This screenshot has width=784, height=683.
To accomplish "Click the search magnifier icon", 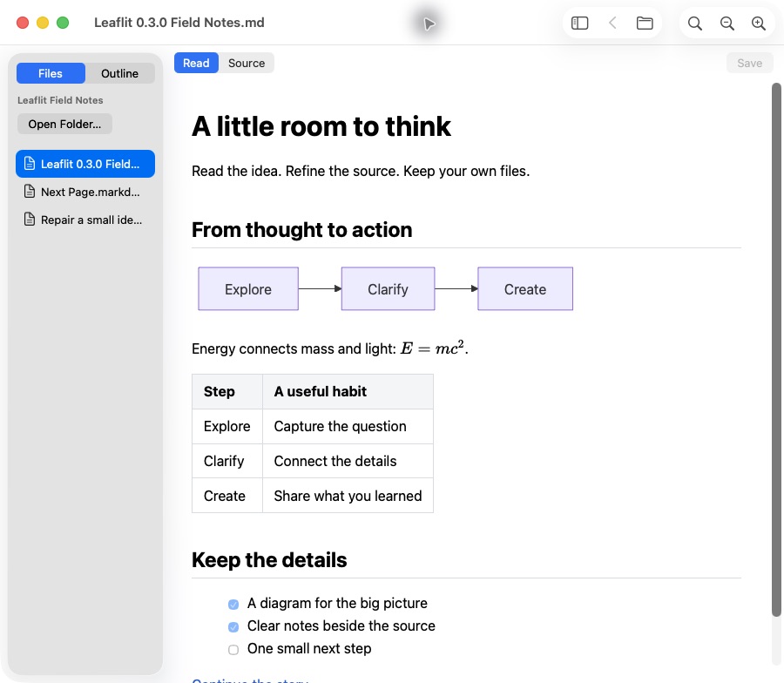I will point(694,23).
